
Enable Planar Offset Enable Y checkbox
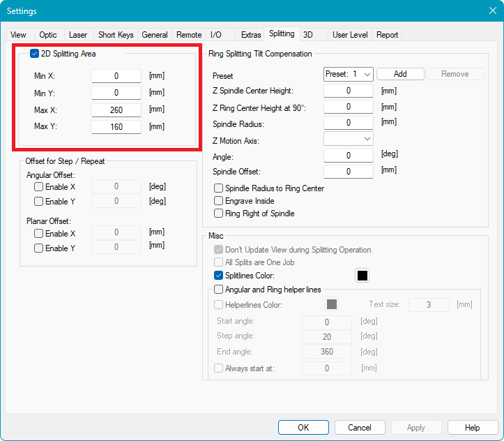tap(38, 248)
